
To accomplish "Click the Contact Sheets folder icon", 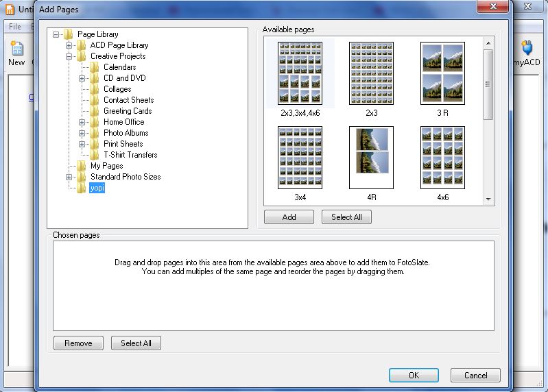I will [x=94, y=100].
